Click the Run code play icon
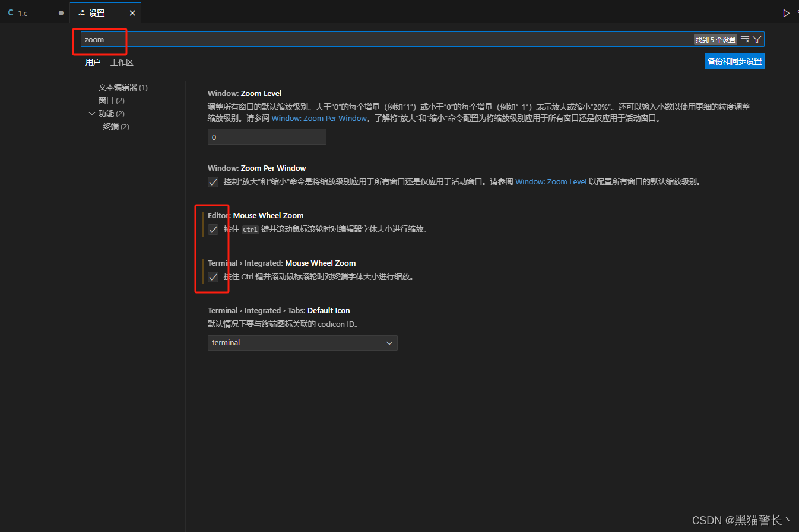This screenshot has width=799, height=532. [786, 13]
